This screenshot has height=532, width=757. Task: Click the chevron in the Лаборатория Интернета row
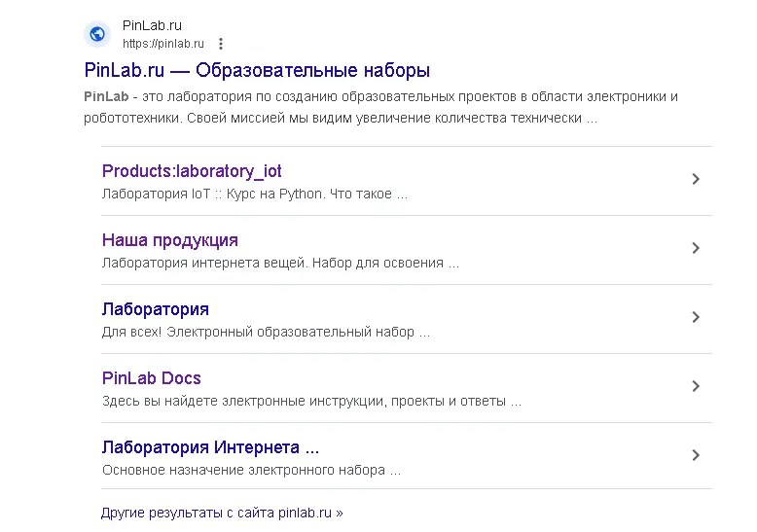point(696,455)
